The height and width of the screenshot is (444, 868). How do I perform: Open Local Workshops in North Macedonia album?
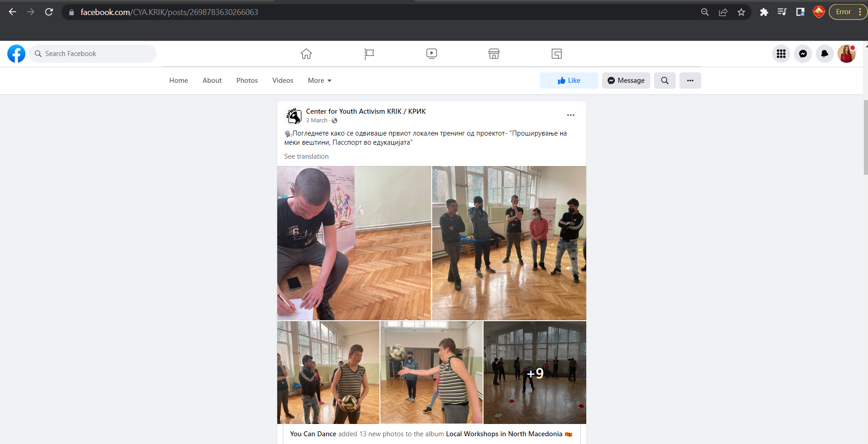click(x=504, y=434)
